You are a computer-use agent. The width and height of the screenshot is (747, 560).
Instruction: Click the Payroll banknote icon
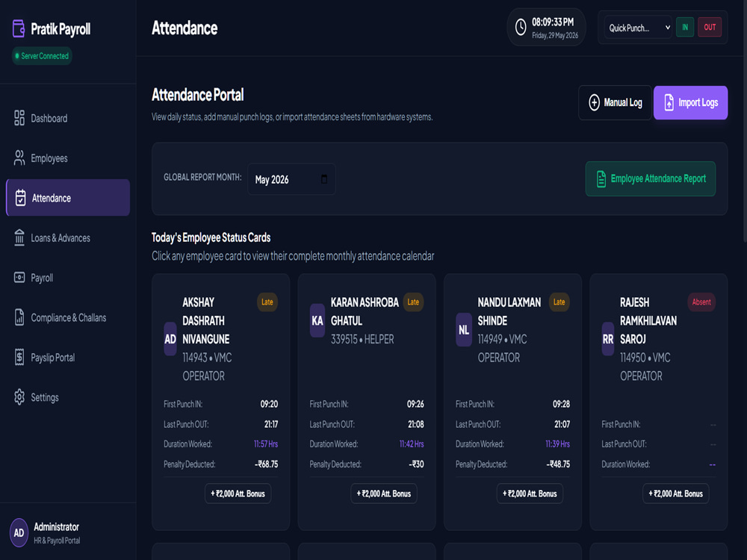[19, 277]
